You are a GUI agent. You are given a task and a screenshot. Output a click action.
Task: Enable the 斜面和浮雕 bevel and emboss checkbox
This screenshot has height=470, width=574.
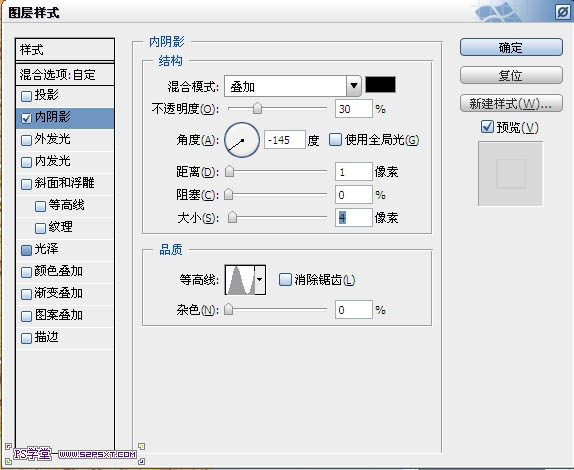(26, 184)
